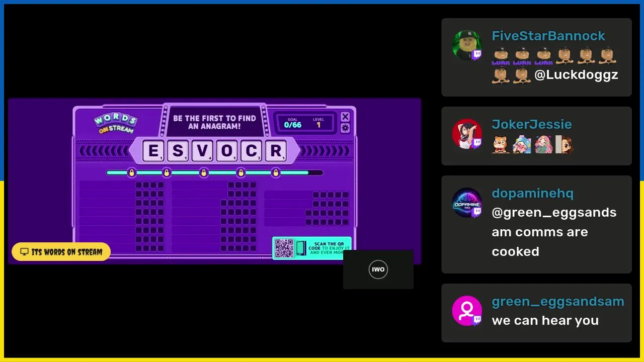Click the dopaminehq username
This screenshot has width=644, height=362.
532,193
